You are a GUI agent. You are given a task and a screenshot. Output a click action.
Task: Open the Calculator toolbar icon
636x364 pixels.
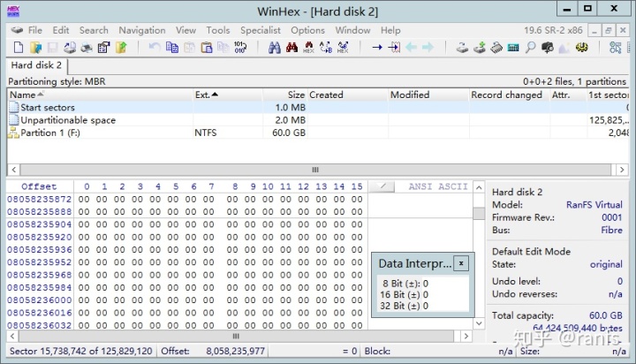pos(513,48)
